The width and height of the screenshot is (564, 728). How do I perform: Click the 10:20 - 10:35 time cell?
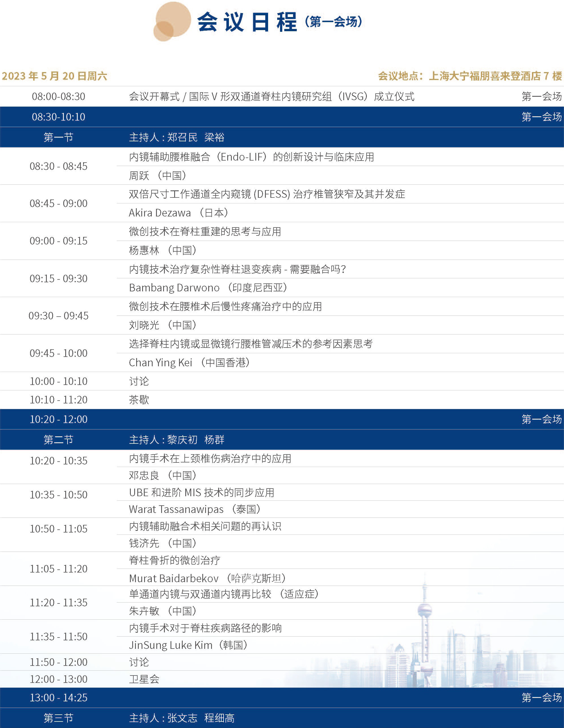[x=59, y=461]
